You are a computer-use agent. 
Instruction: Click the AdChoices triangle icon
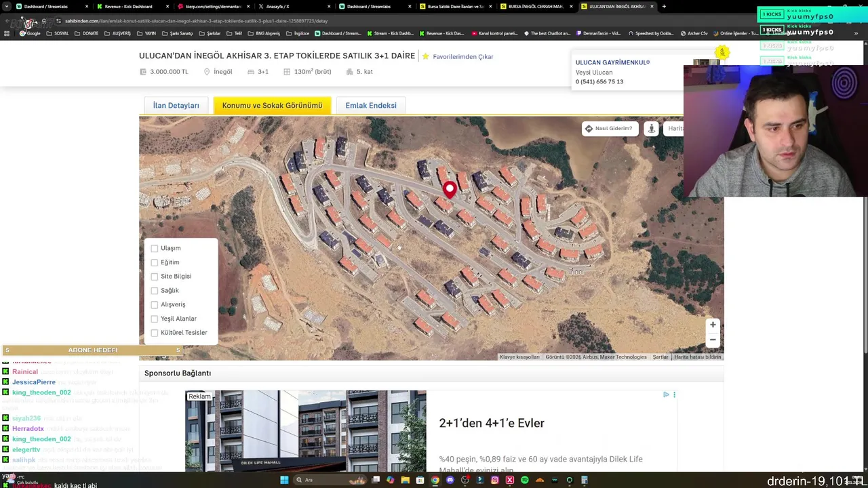pos(666,394)
